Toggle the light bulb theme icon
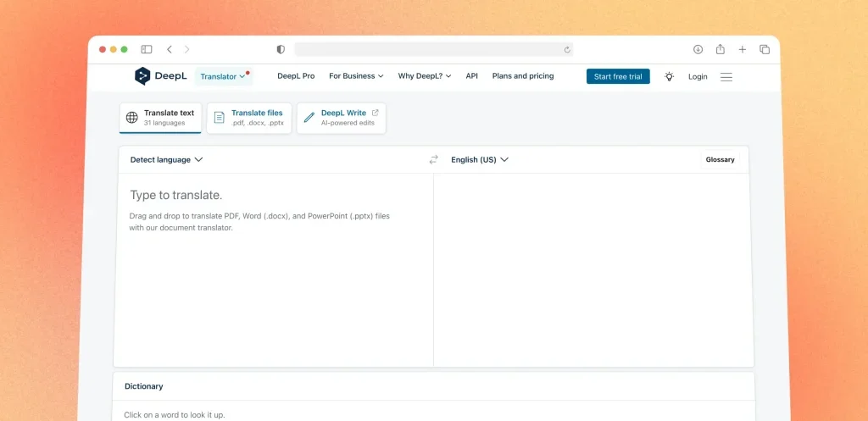The height and width of the screenshot is (421, 868). coord(669,76)
